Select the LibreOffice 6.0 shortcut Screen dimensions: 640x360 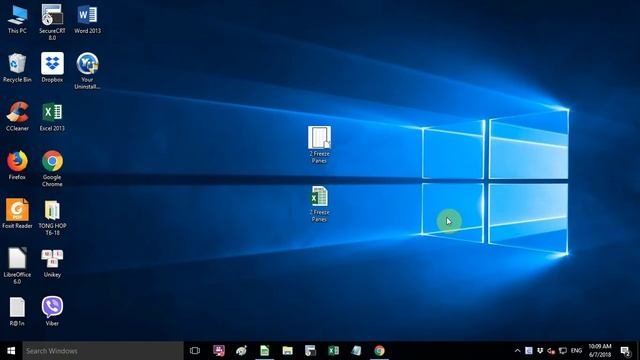17,266
